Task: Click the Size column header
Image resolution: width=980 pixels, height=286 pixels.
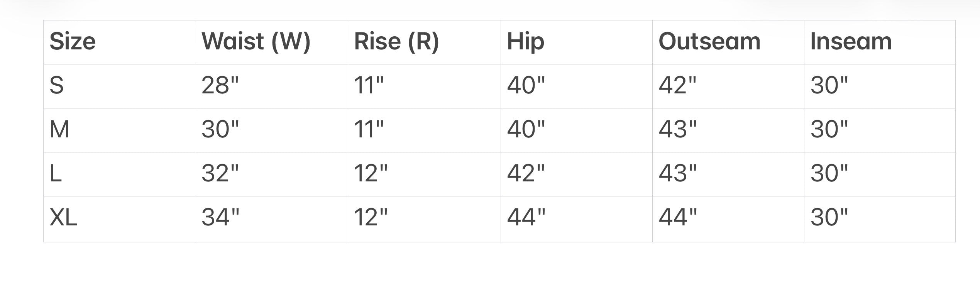Action: tap(73, 41)
